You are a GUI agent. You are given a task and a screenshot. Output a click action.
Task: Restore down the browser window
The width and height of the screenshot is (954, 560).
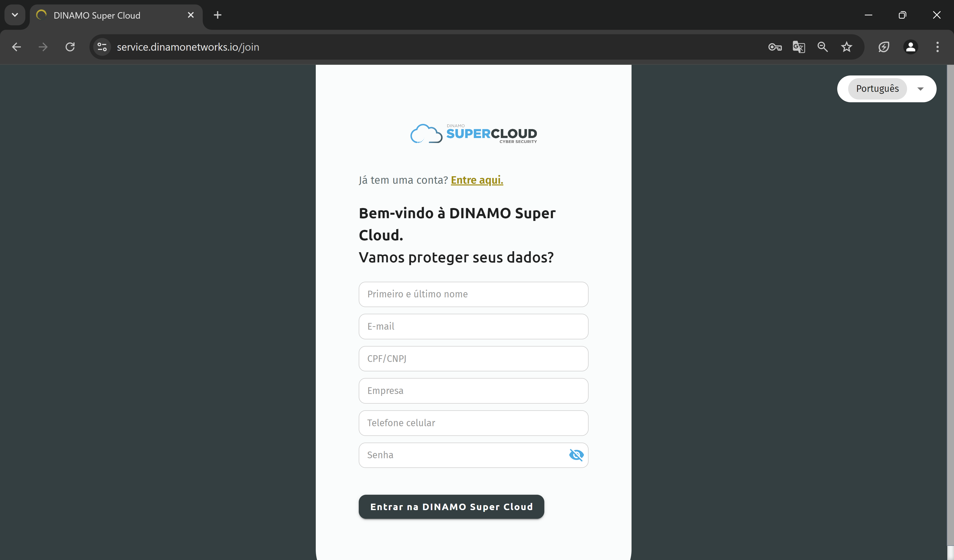(903, 15)
